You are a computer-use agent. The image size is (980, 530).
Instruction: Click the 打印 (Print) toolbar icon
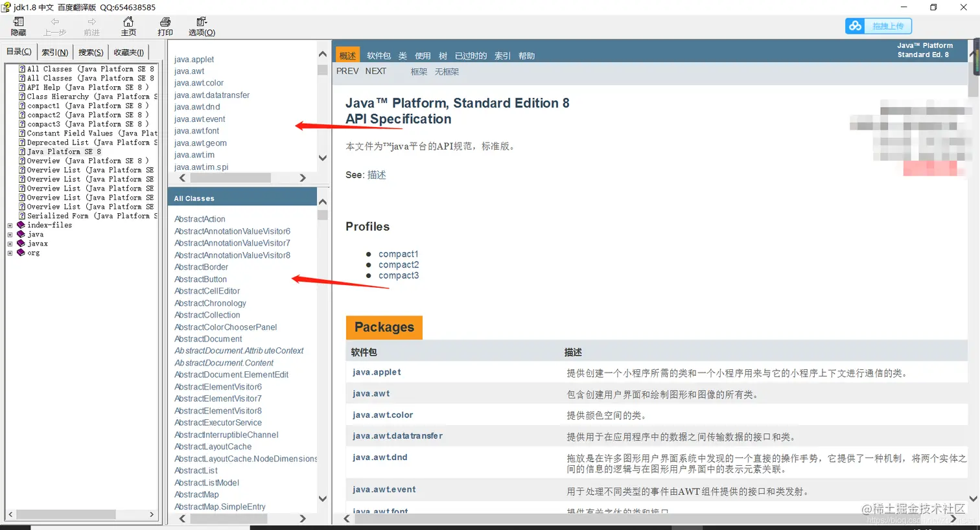[165, 22]
